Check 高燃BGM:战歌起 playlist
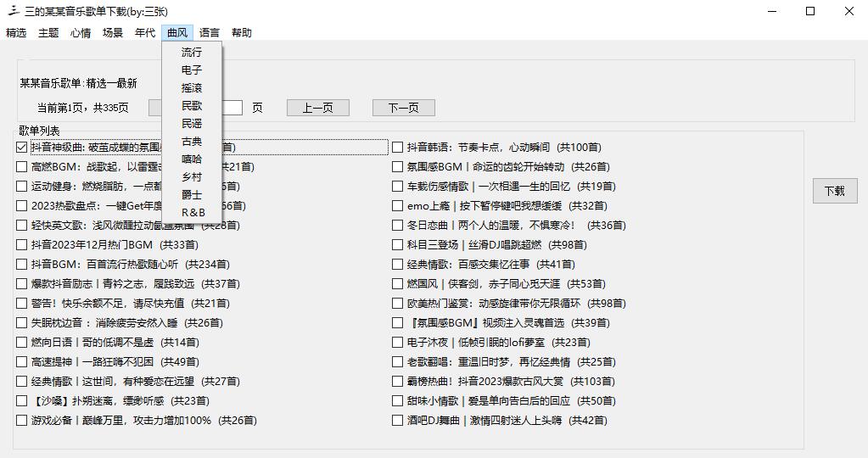868x458 pixels. pos(21,166)
